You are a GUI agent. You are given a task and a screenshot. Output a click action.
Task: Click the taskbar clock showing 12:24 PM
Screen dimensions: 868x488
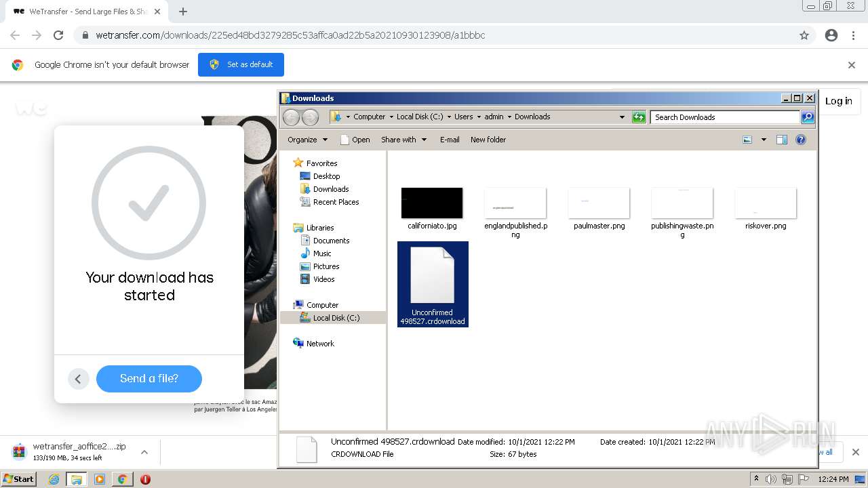coord(833,479)
